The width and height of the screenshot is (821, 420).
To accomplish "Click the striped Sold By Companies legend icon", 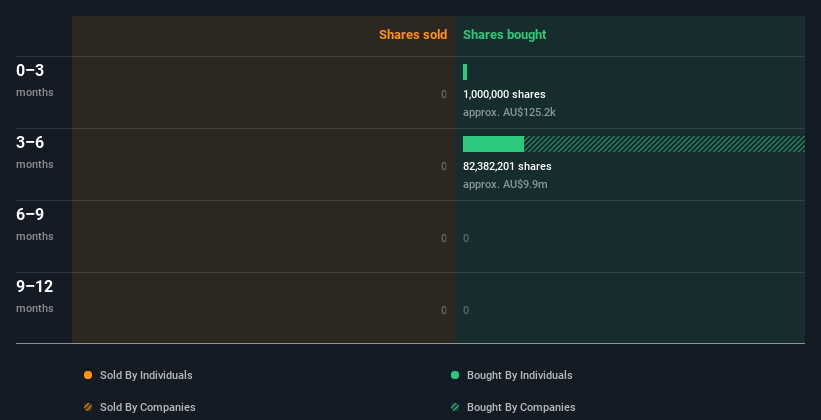I will [x=88, y=407].
